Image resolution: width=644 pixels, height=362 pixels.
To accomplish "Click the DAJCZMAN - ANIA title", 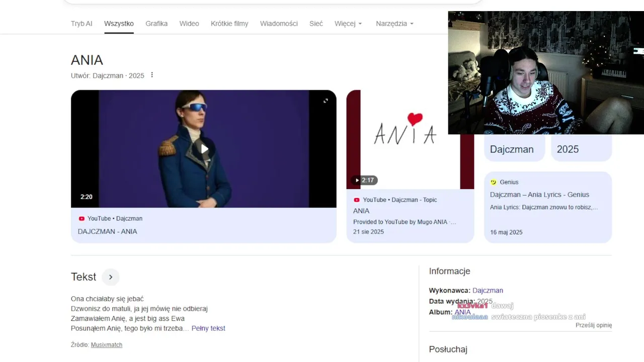I will [x=107, y=231].
